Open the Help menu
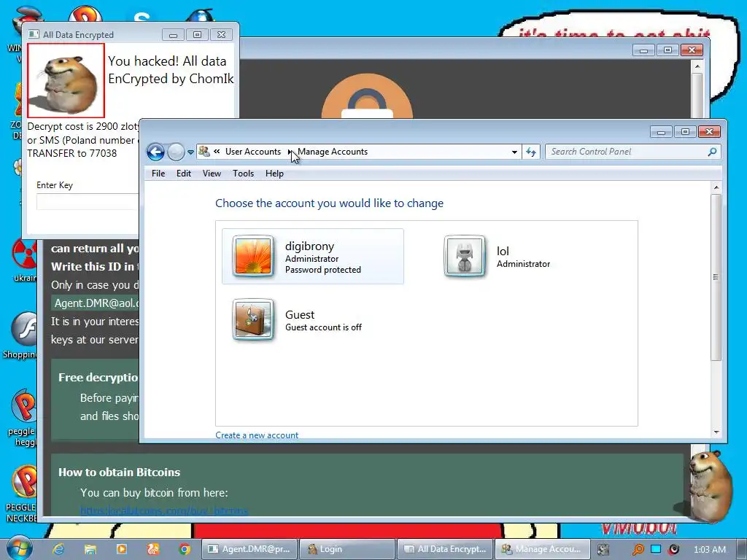Viewport: 747px width, 560px height. pos(274,174)
